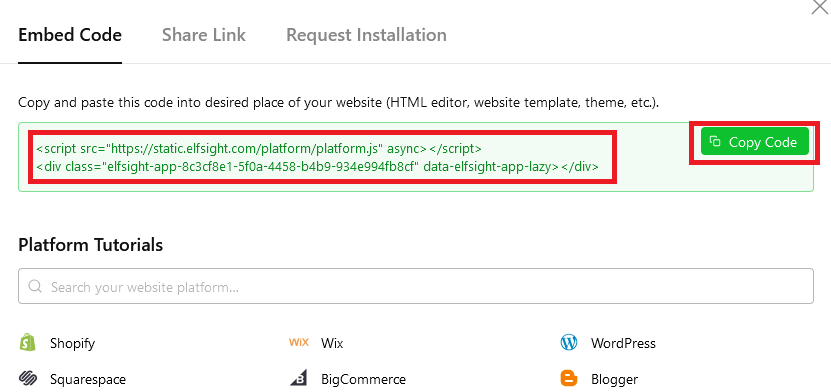Click the copy icon in Copy Code button
Screen dimensions: 831x392
[x=715, y=141]
